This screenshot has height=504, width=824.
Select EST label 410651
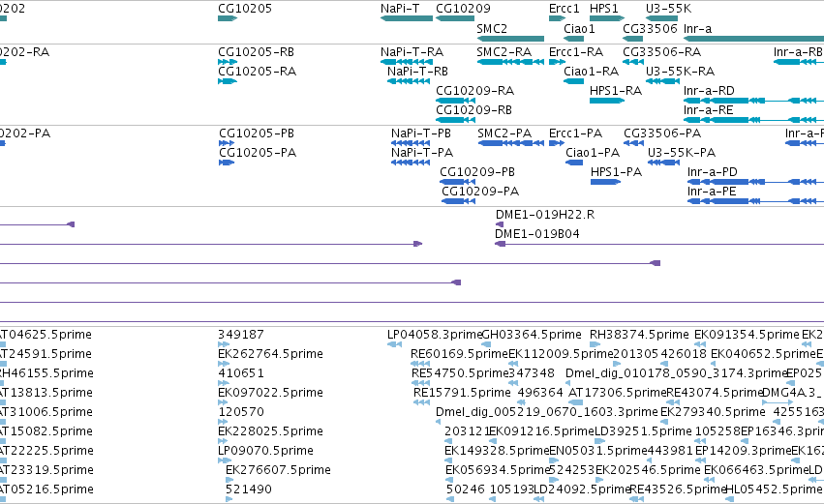coord(241,373)
